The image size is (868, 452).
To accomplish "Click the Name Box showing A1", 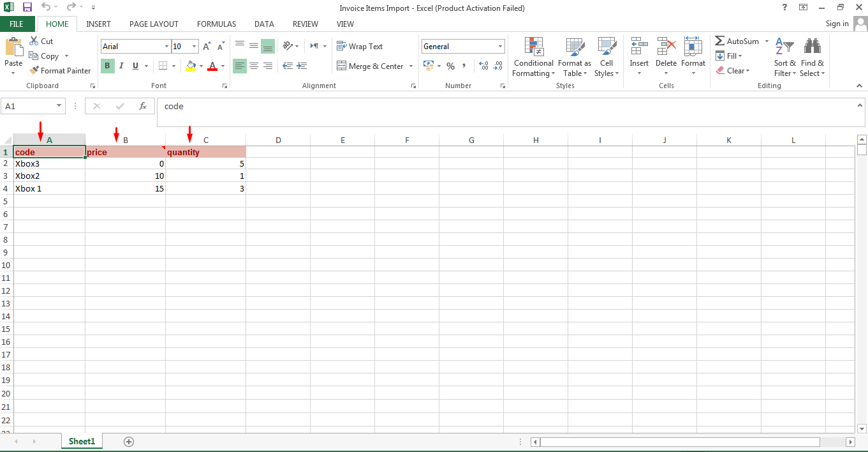I will coord(33,106).
